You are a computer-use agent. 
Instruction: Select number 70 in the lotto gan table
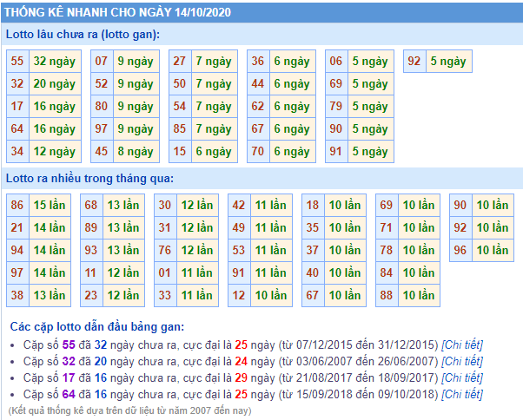pos(257,152)
